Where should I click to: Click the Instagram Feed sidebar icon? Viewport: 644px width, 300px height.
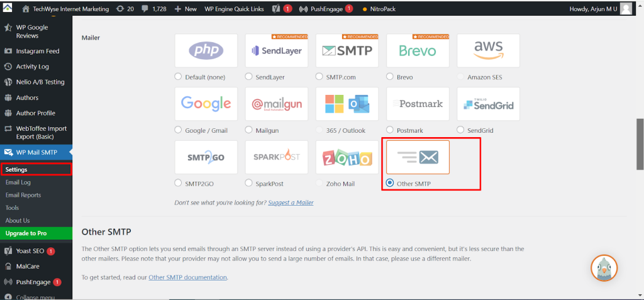[8, 51]
